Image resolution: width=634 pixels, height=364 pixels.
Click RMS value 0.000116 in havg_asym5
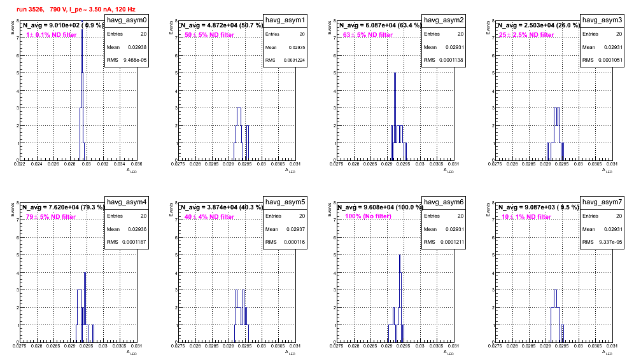coord(294,242)
